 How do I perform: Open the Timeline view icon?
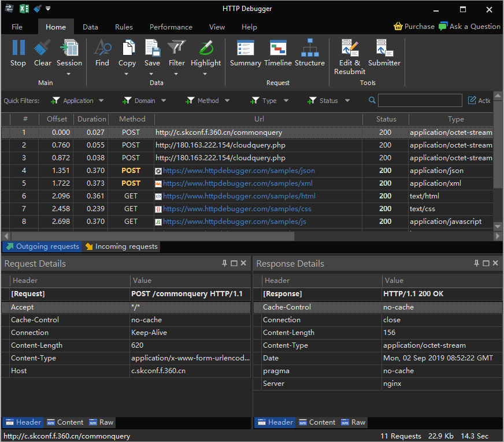[278, 48]
